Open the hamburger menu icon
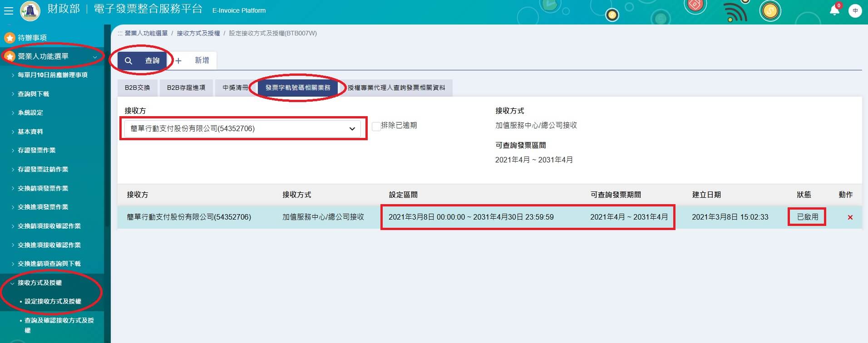Viewport: 868px width, 343px height. (8, 11)
